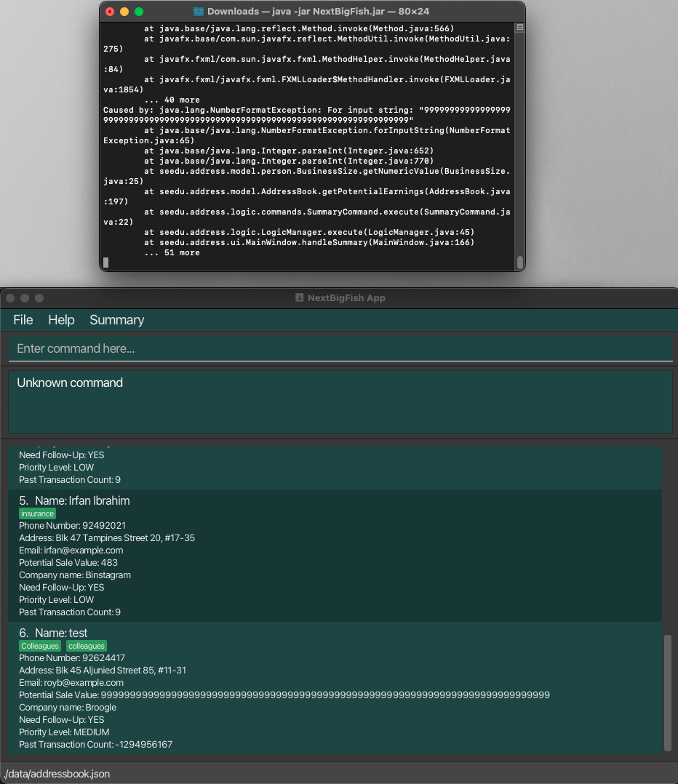The width and height of the screenshot is (678, 784).
Task: Select the contact card named 'test'
Action: coord(335,688)
